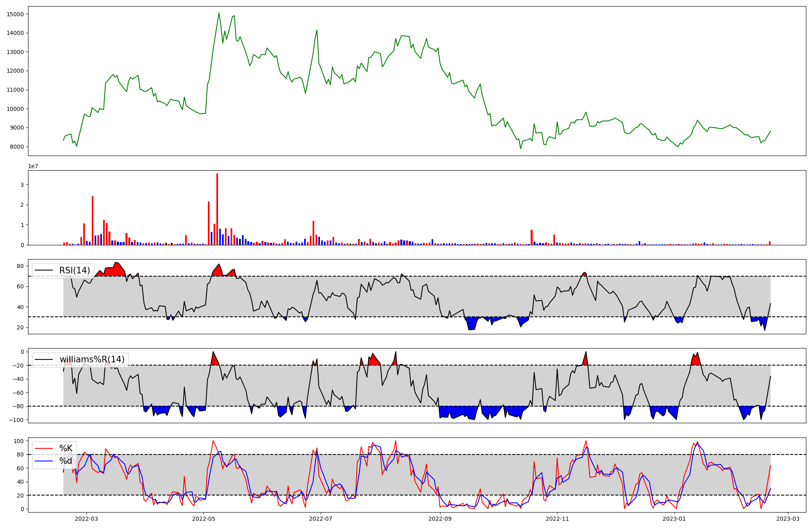The width and height of the screenshot is (812, 528).
Task: Click the %d legend text
Action: point(66,461)
